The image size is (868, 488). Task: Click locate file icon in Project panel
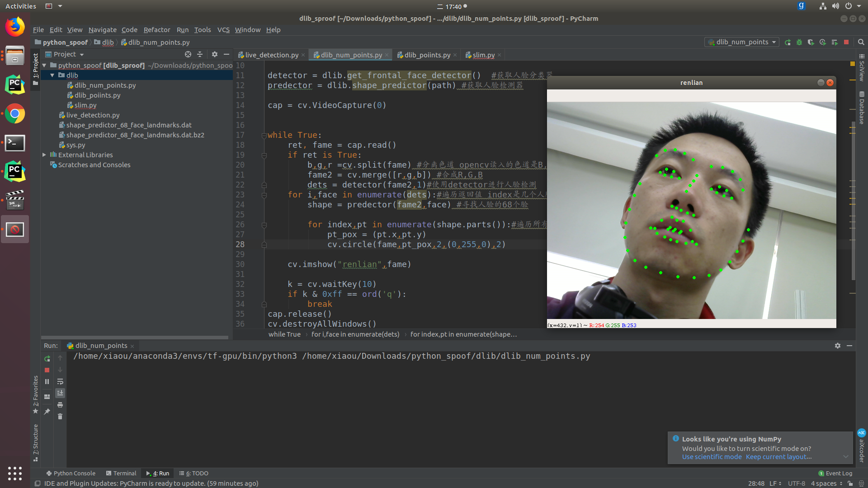[x=188, y=54]
